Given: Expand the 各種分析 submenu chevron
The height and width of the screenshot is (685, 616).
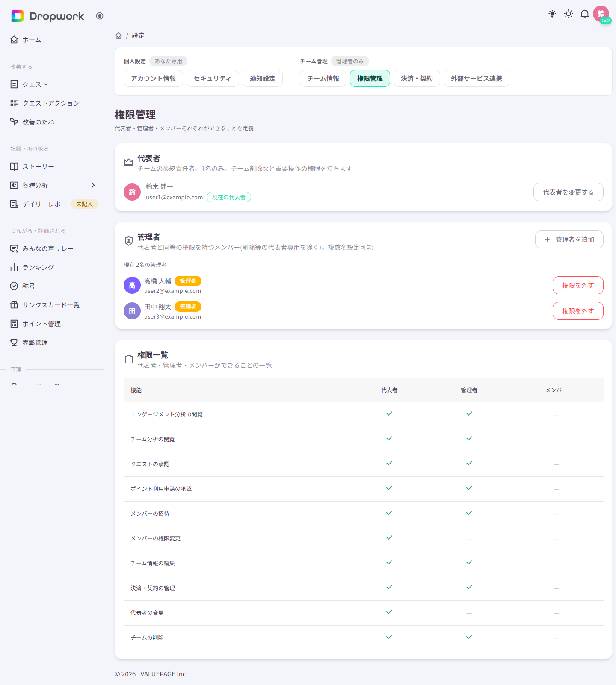Looking at the screenshot, I should tap(93, 185).
